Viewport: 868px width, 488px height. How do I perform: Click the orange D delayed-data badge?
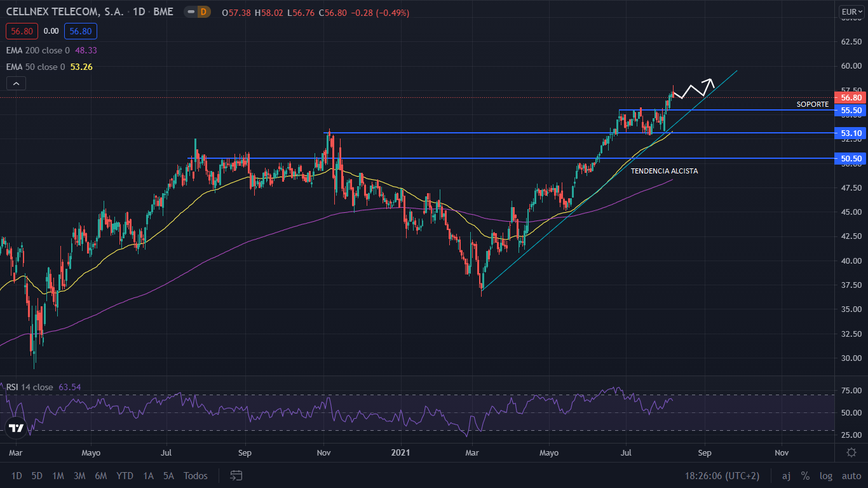[x=203, y=12]
